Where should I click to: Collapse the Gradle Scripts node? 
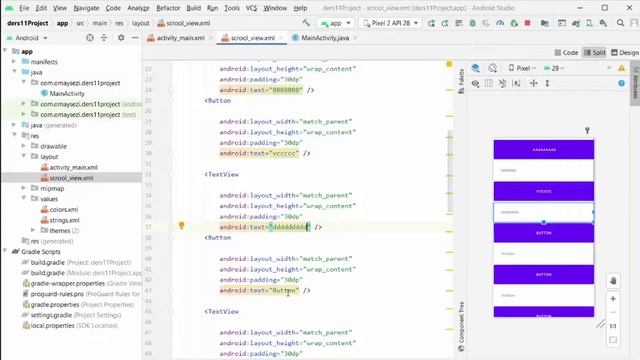click(x=5, y=251)
